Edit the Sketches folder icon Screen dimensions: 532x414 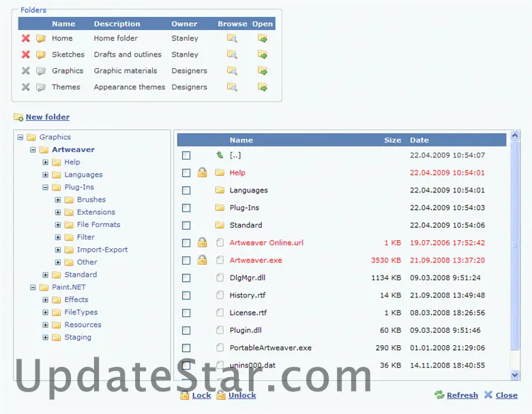41,55
